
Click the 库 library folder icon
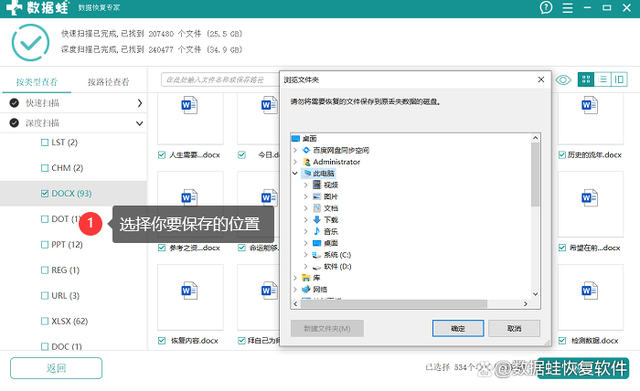(306, 278)
